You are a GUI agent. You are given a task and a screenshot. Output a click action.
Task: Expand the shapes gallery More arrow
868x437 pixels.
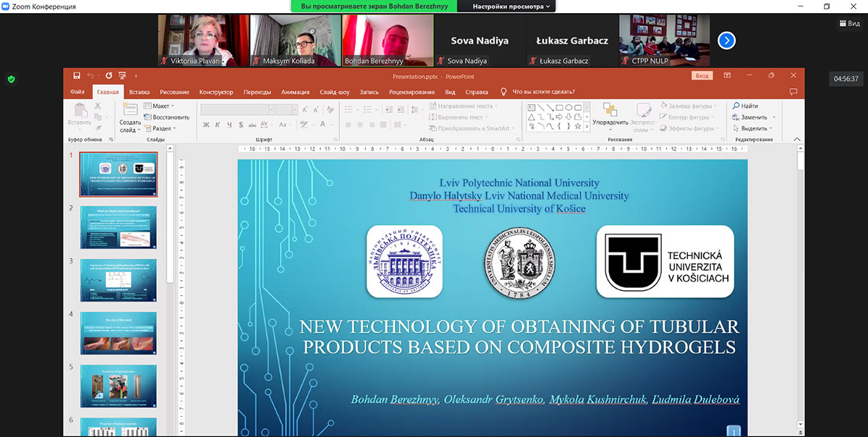(x=587, y=127)
